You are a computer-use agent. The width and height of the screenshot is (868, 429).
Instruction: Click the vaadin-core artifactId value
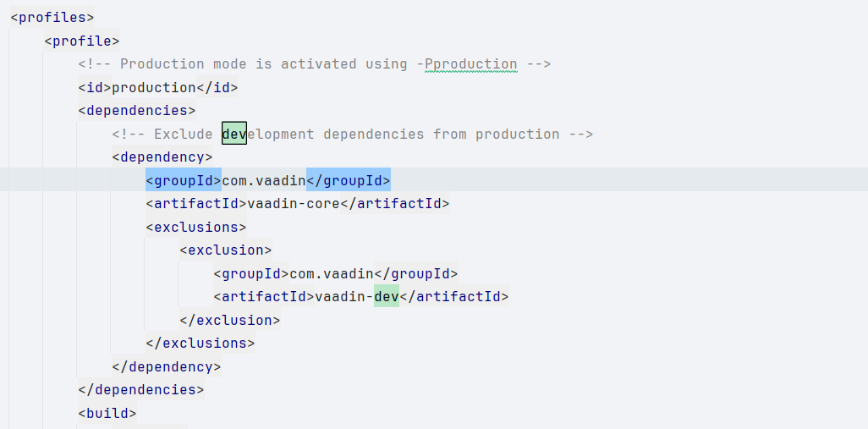pyautogui.click(x=293, y=204)
